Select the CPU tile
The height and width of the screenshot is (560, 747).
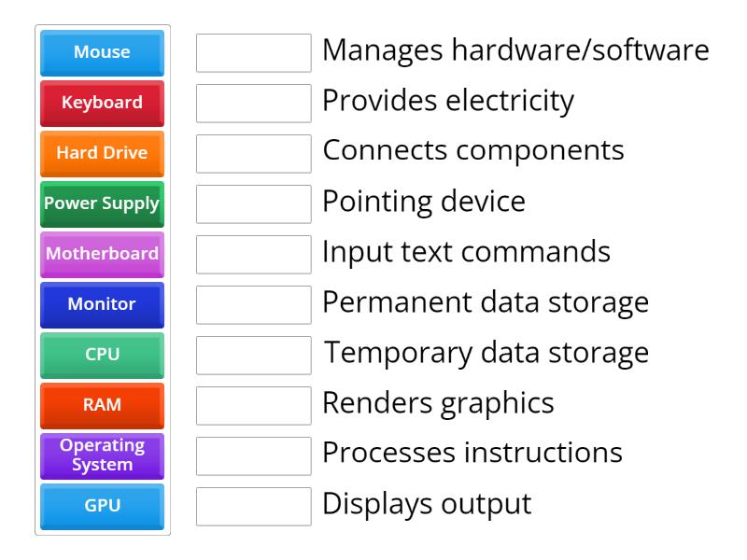[x=101, y=356]
